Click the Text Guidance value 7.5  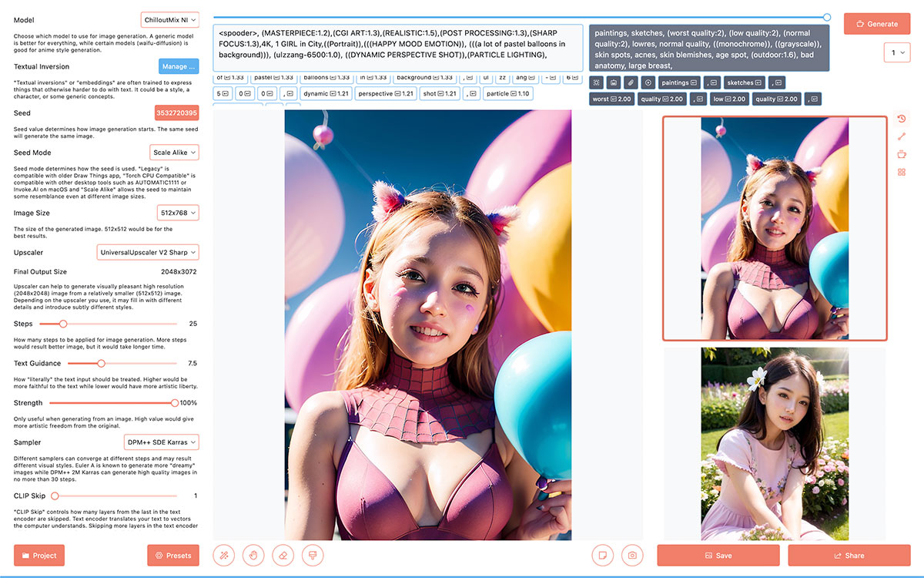192,363
